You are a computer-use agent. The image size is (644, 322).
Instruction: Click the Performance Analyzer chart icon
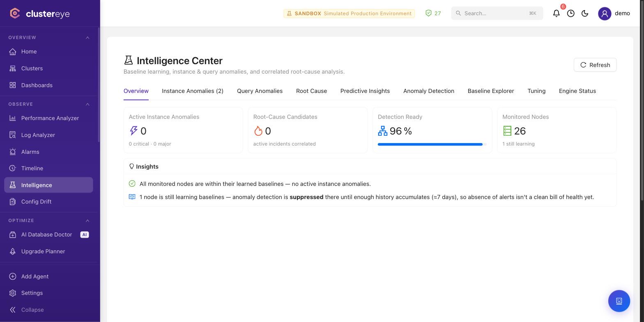tap(13, 118)
